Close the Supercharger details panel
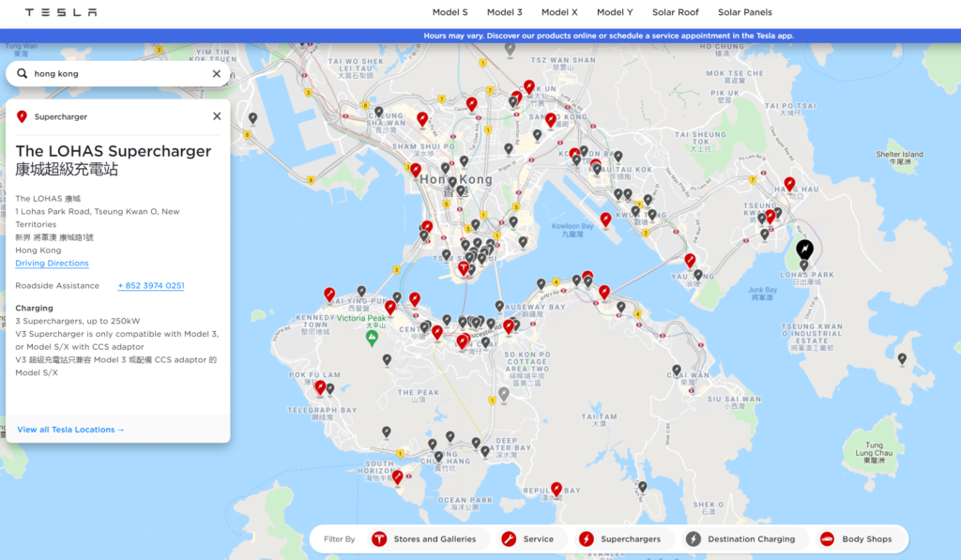 [217, 116]
